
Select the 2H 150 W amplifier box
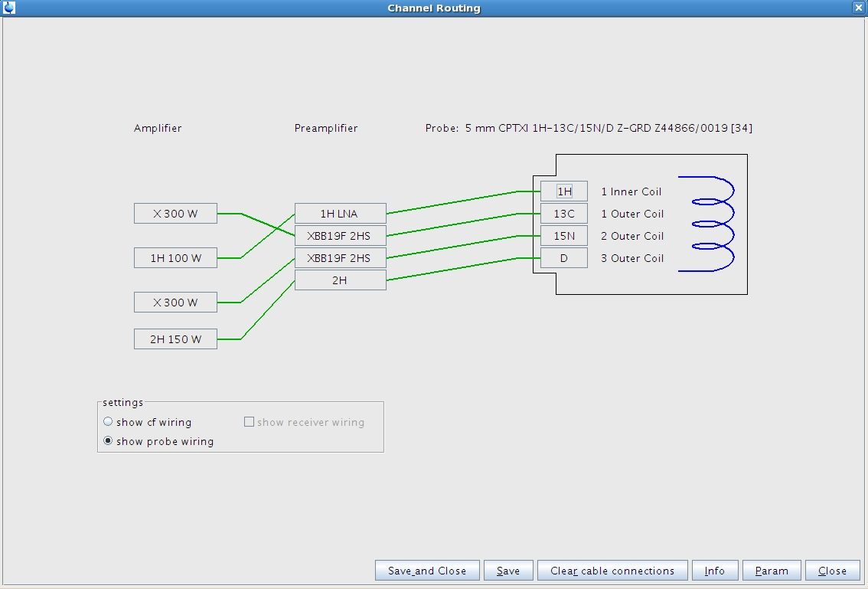pyautogui.click(x=175, y=339)
